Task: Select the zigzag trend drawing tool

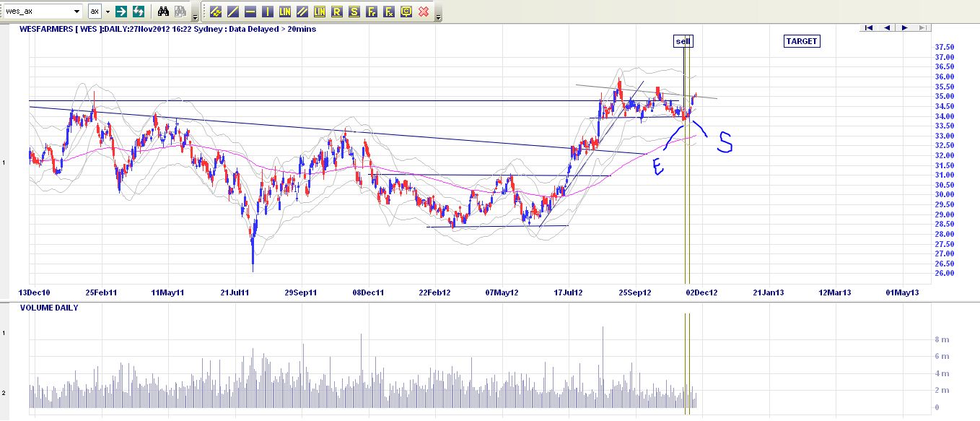Action: 216,12
